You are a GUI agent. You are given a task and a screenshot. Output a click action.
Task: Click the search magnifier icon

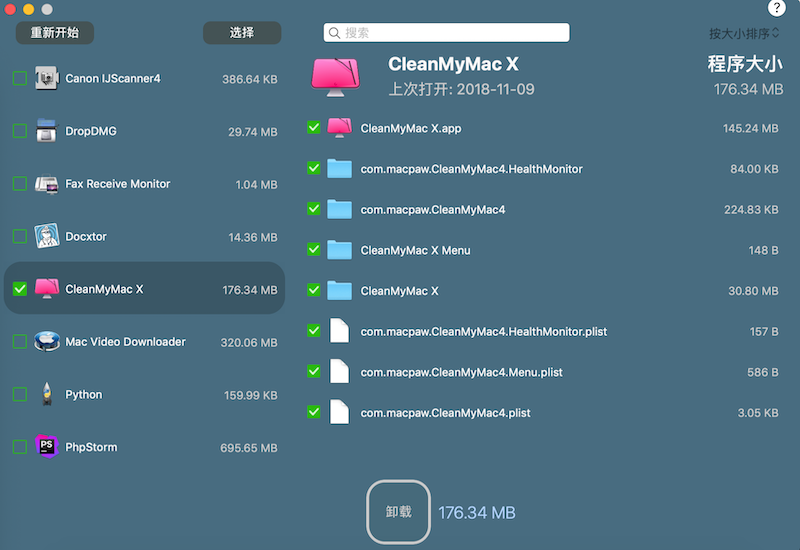[x=334, y=33]
